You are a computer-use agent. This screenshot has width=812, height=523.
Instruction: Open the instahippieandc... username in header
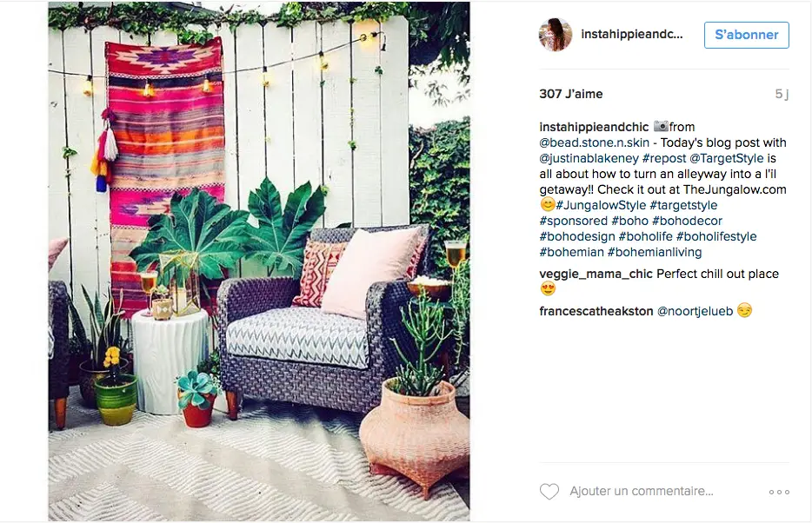632,34
